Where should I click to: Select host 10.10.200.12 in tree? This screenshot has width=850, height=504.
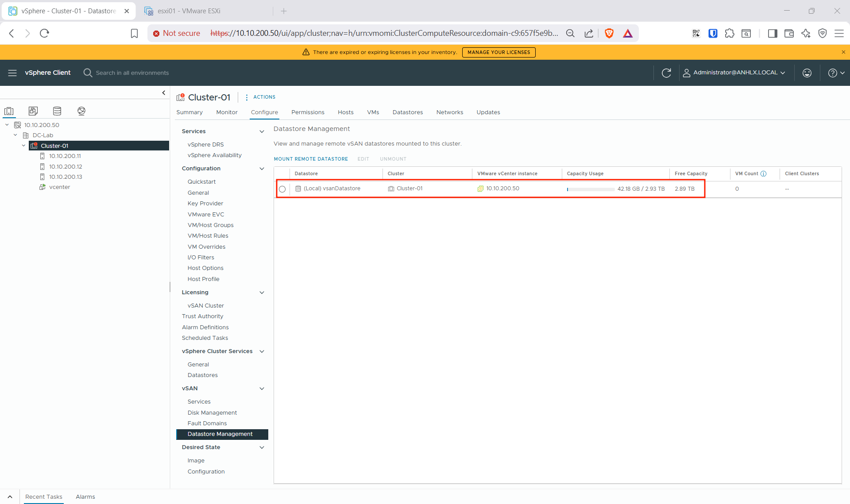[x=66, y=166]
